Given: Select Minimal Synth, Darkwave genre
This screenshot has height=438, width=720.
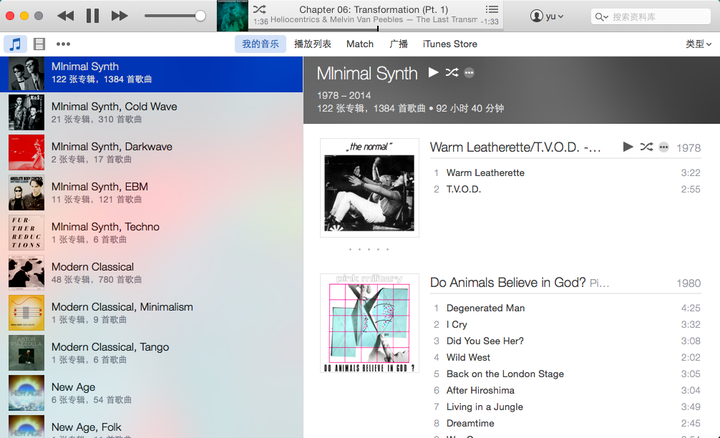Looking at the screenshot, I should [x=152, y=152].
